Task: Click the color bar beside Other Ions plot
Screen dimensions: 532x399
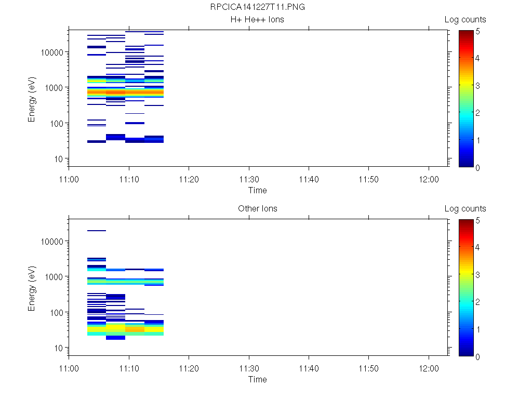Action: (x=466, y=288)
